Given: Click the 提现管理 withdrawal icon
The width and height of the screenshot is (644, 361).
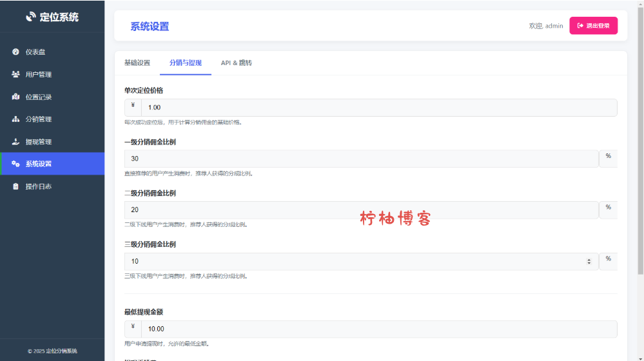Looking at the screenshot, I should pyautogui.click(x=15, y=142).
